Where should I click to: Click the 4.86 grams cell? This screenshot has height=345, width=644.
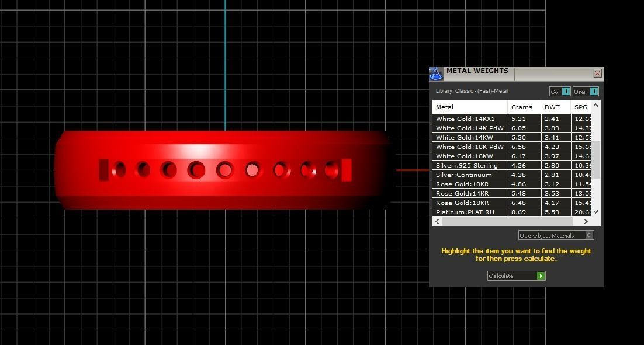(x=524, y=184)
